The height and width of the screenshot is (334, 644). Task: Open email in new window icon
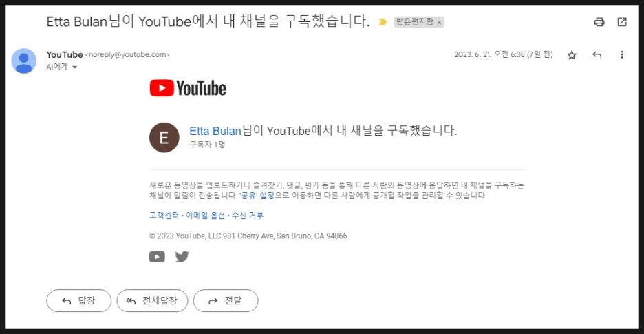pyautogui.click(x=622, y=22)
